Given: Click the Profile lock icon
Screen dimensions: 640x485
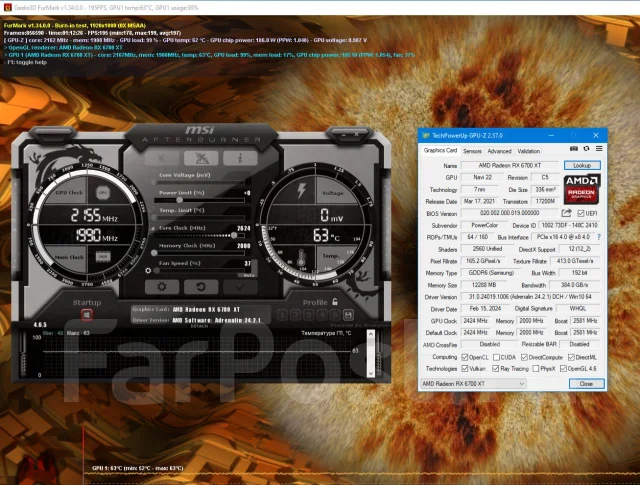Looking at the screenshot, I should [x=335, y=302].
